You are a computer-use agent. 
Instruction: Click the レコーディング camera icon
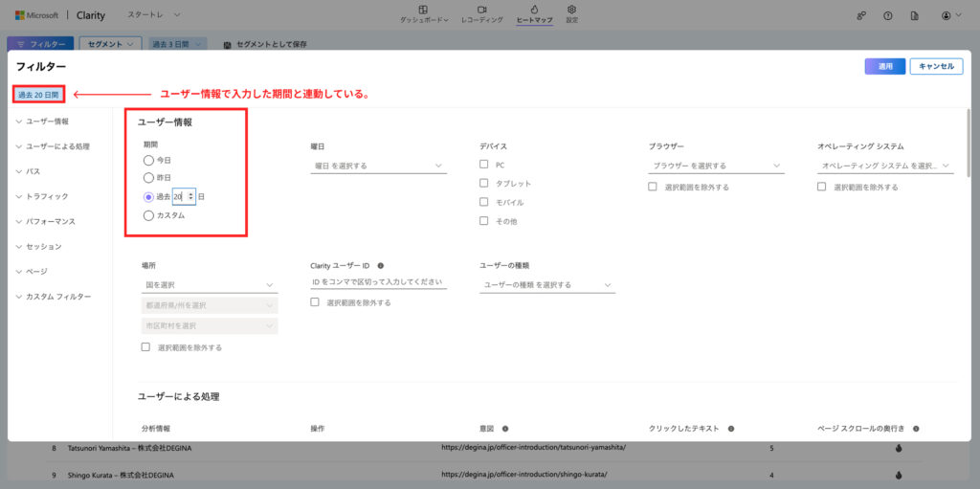coord(481,10)
